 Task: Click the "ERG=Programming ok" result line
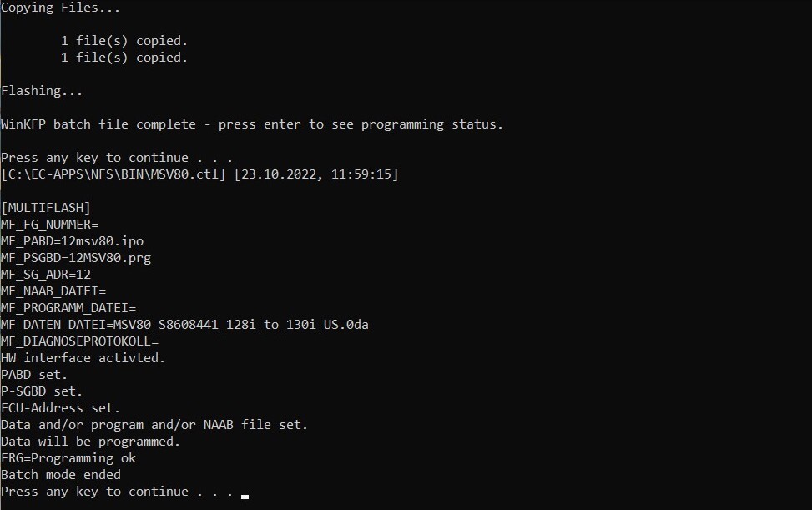tap(68, 458)
